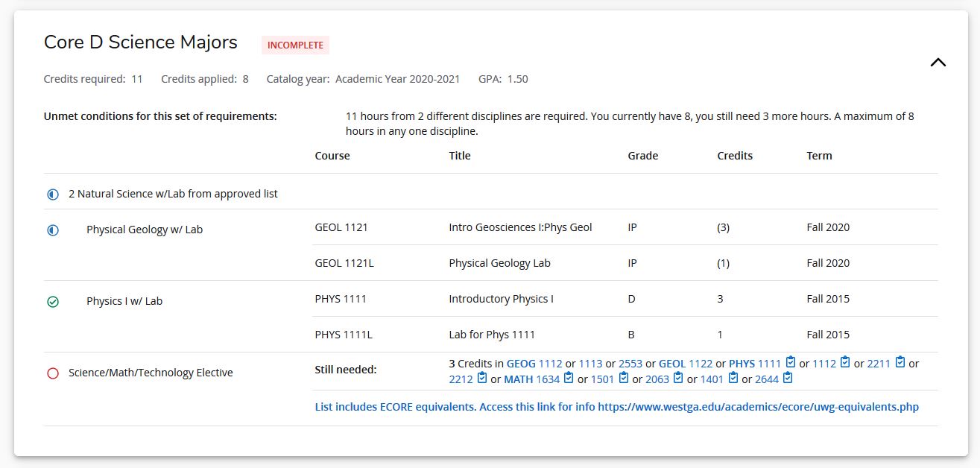
Task: Click the prerequisite icon next to MATH 2063
Action: 678,379
